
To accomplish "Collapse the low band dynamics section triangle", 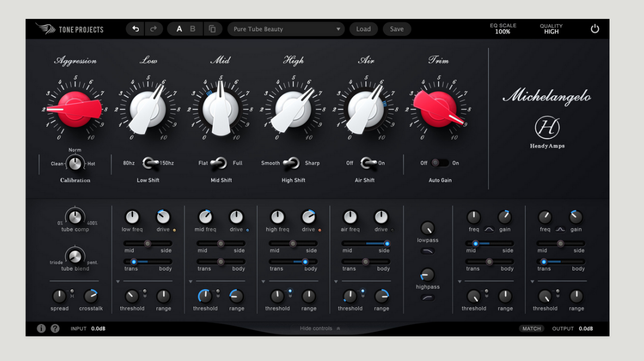I will [x=118, y=282].
